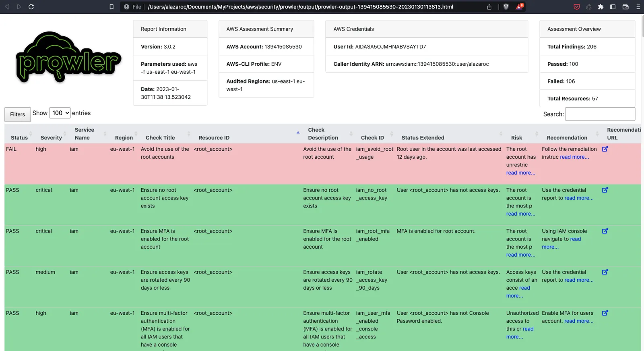Toggle the browser sidebar panel icon
This screenshot has width=644, height=351.
[x=613, y=7]
